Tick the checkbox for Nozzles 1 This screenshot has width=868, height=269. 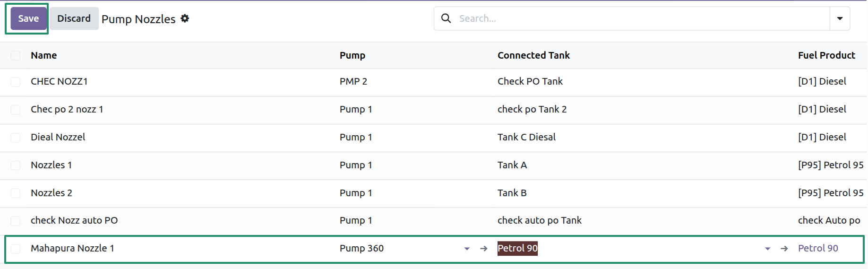(16, 165)
